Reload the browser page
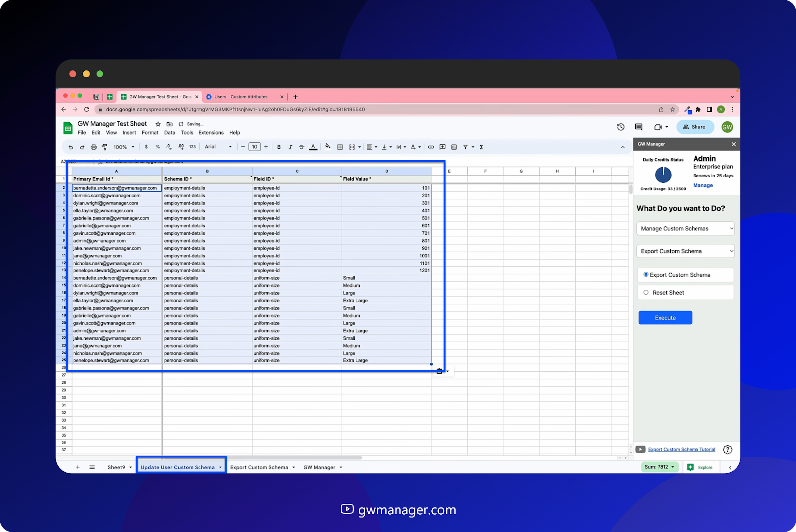 coord(87,110)
